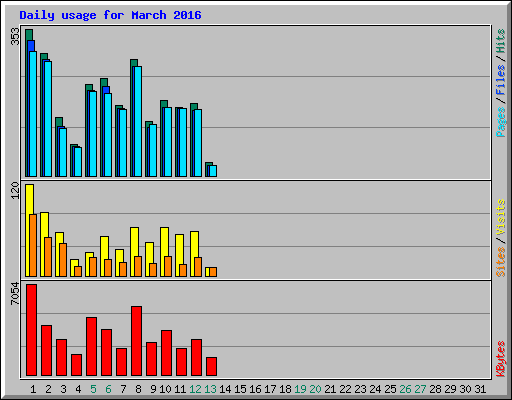Click green day 20 label
This screenshot has width=512, height=400.
[x=315, y=389]
